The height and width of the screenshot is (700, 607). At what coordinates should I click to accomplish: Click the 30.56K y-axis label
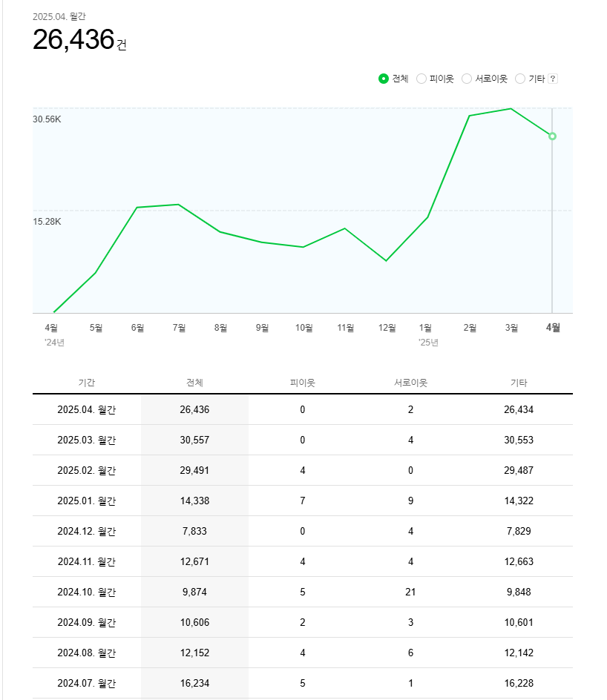[x=47, y=119]
